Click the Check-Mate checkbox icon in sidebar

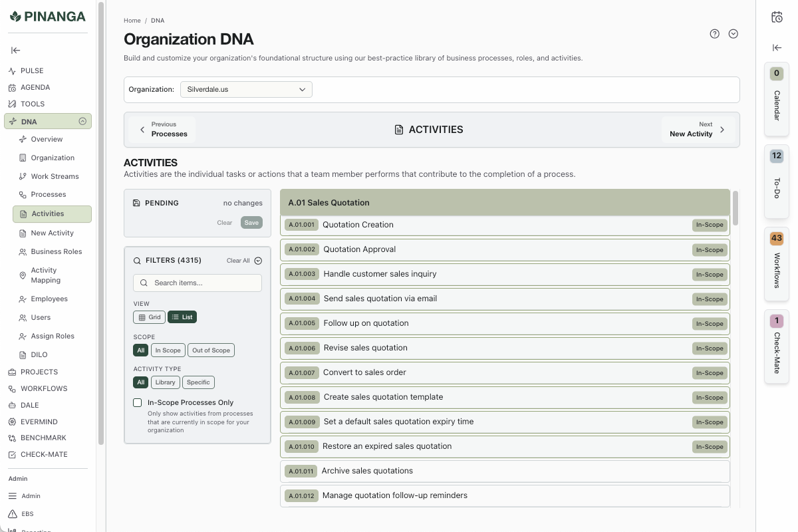click(12, 455)
